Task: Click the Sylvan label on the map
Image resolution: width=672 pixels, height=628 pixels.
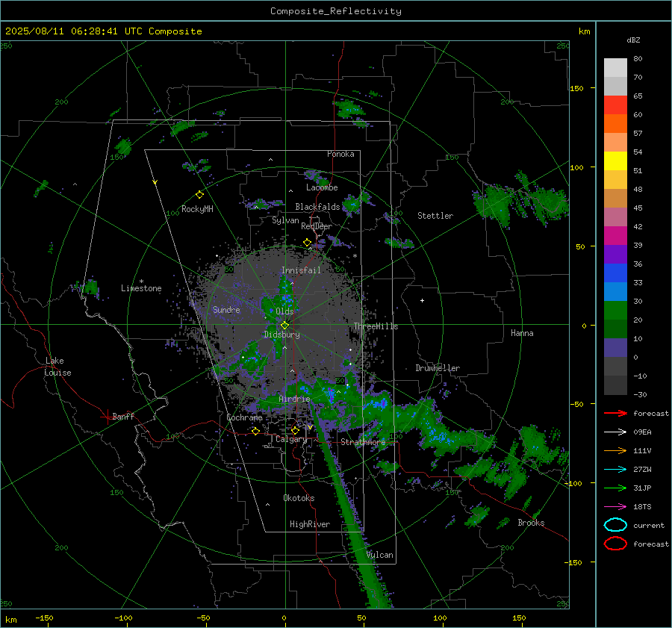Action: point(285,220)
